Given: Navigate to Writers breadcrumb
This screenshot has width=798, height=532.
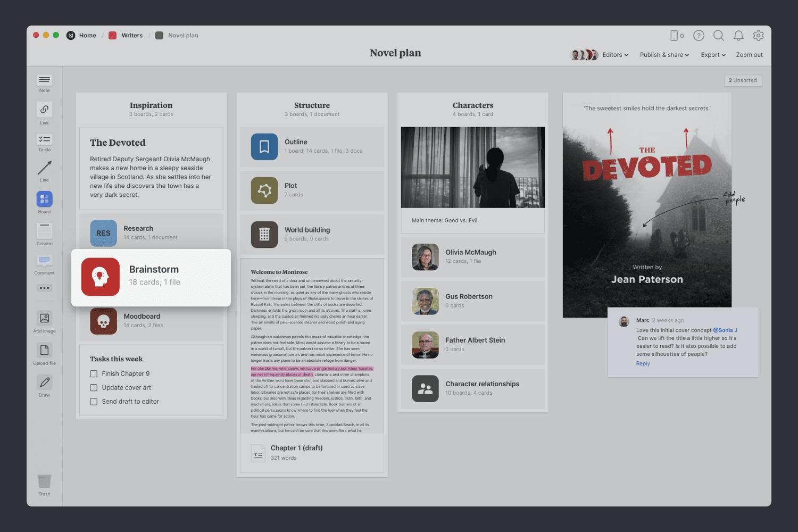Looking at the screenshot, I should pyautogui.click(x=131, y=36).
